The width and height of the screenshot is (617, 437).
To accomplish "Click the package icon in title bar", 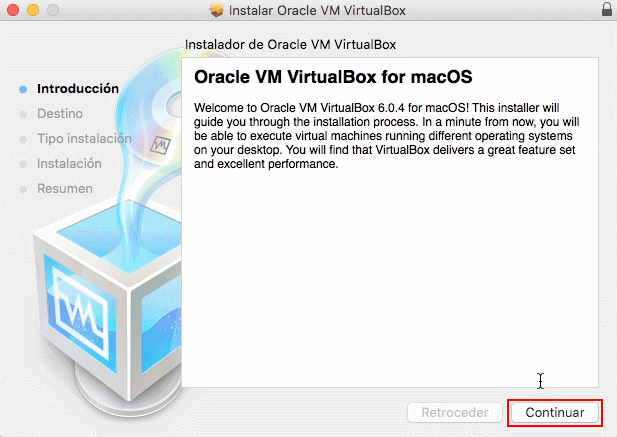I will pos(217,11).
